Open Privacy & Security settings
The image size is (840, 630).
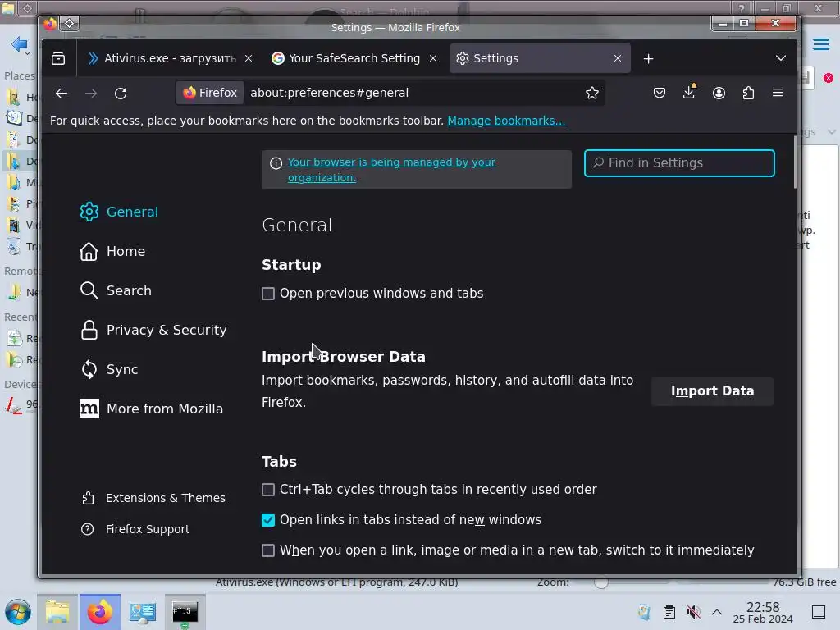(153, 330)
